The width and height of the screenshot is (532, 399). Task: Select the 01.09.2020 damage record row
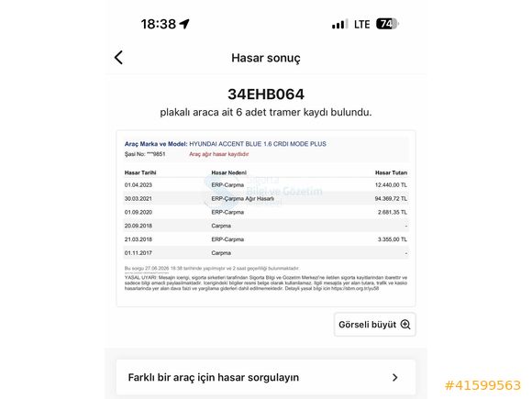pos(266,212)
